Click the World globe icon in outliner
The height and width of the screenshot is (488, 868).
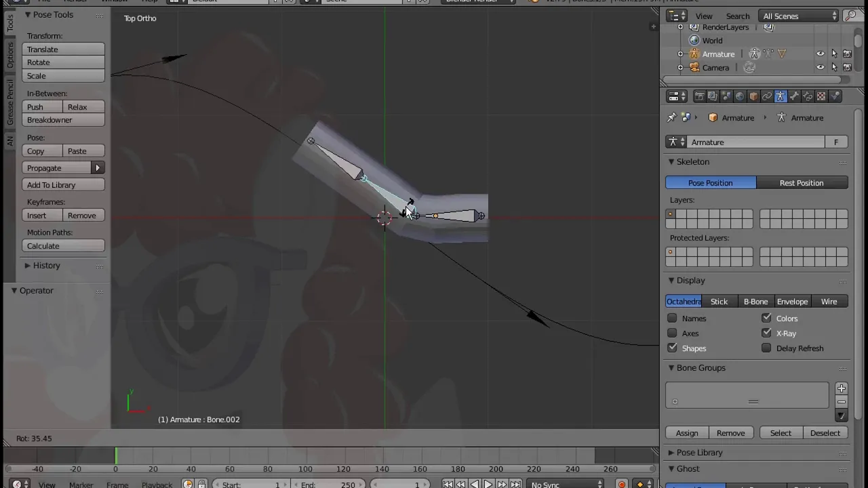click(x=694, y=40)
